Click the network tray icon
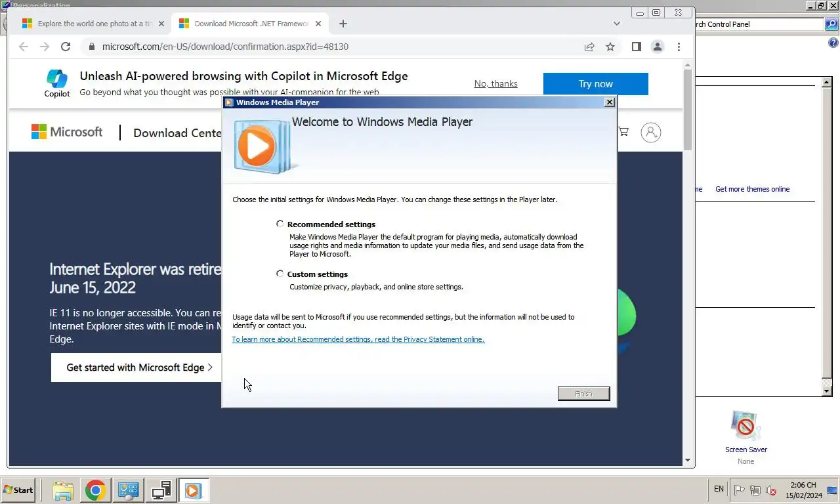840x504 pixels. point(755,490)
